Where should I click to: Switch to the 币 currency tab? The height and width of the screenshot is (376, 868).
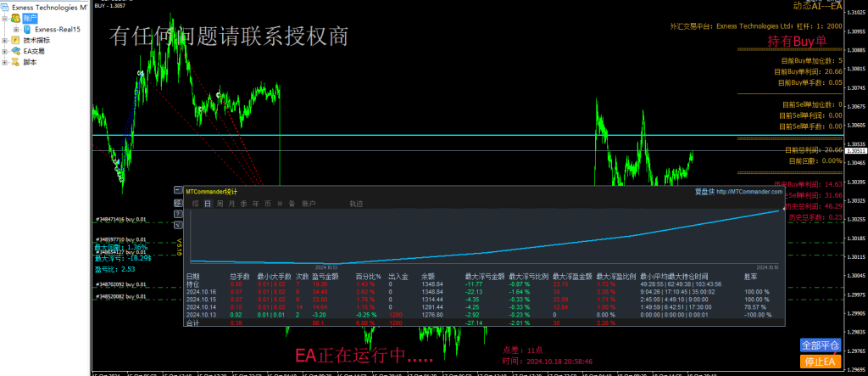(x=267, y=204)
